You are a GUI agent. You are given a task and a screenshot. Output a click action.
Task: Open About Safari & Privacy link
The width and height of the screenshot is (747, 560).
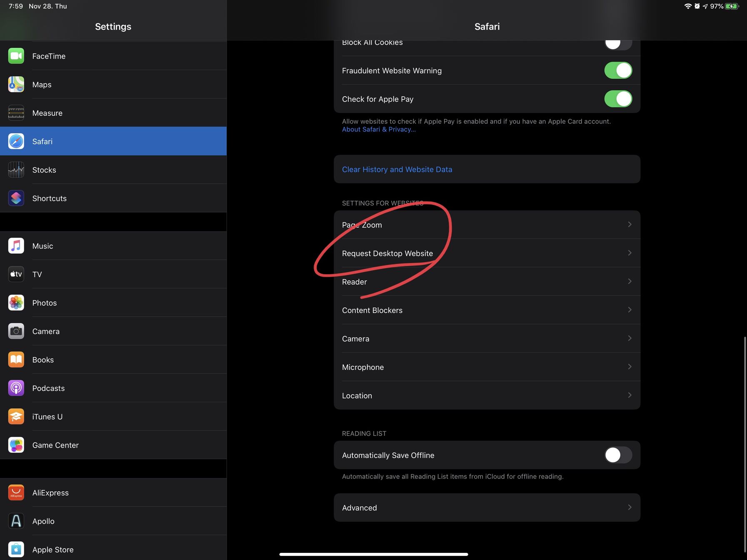pos(379,130)
